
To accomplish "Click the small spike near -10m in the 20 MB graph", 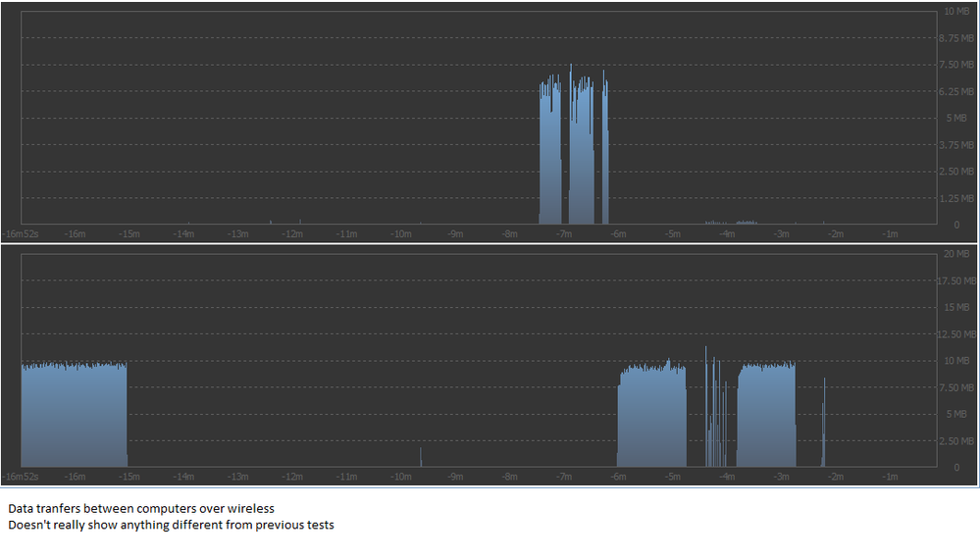I will pos(421,457).
